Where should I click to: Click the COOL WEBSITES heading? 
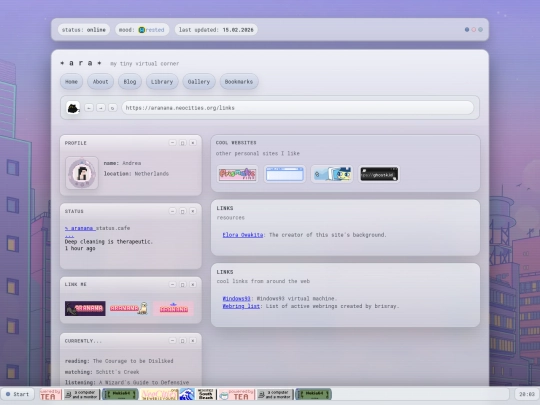tap(236, 143)
